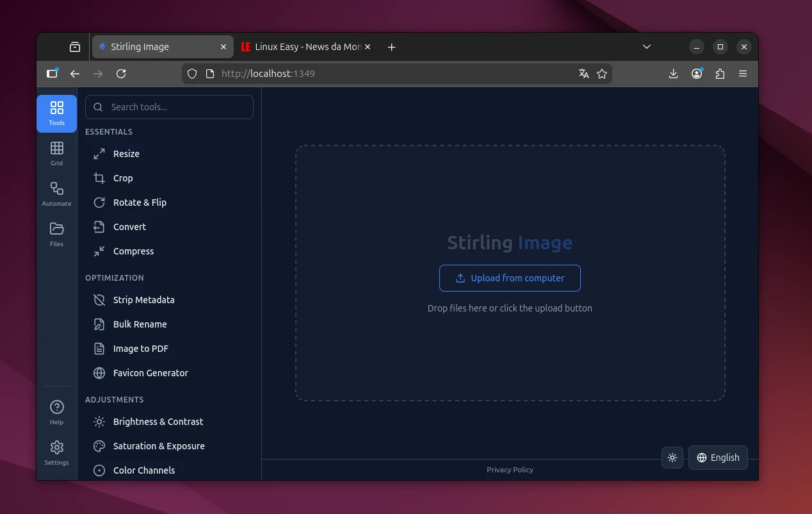
Task: Select the Image to PDF tool
Action: 140,348
